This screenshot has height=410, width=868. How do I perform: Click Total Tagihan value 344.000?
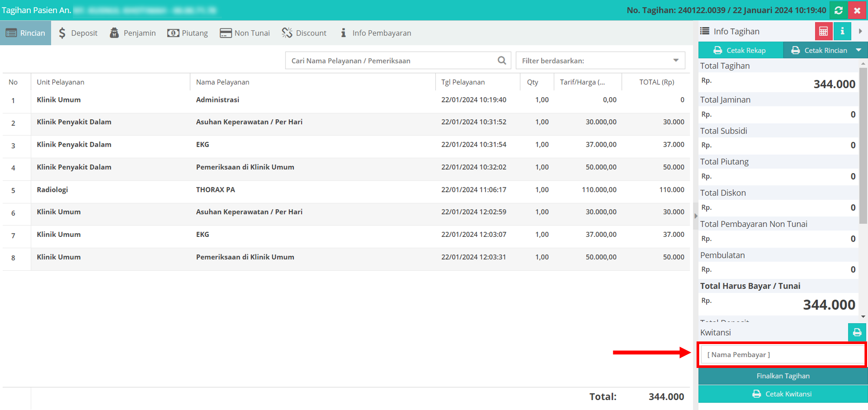tap(834, 84)
